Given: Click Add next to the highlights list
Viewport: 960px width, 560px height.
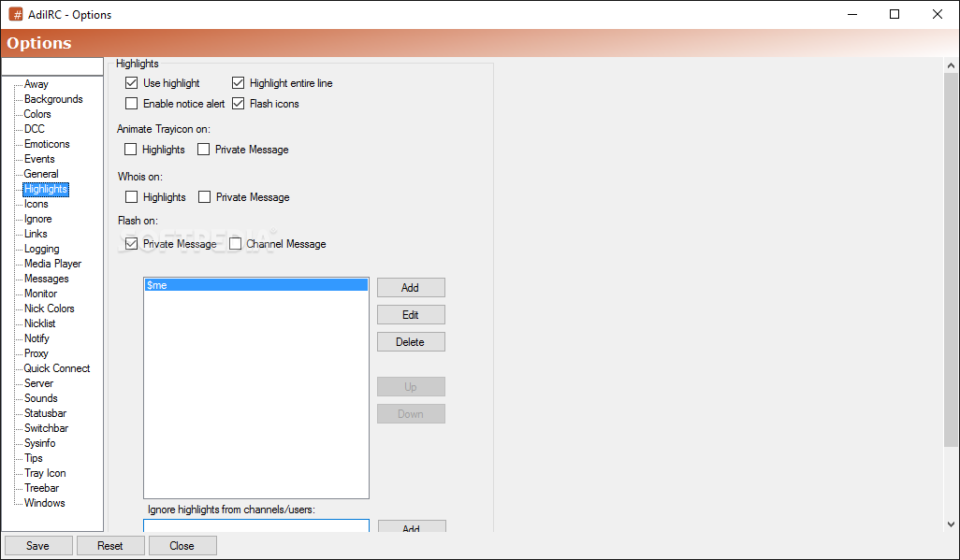Looking at the screenshot, I should point(411,288).
